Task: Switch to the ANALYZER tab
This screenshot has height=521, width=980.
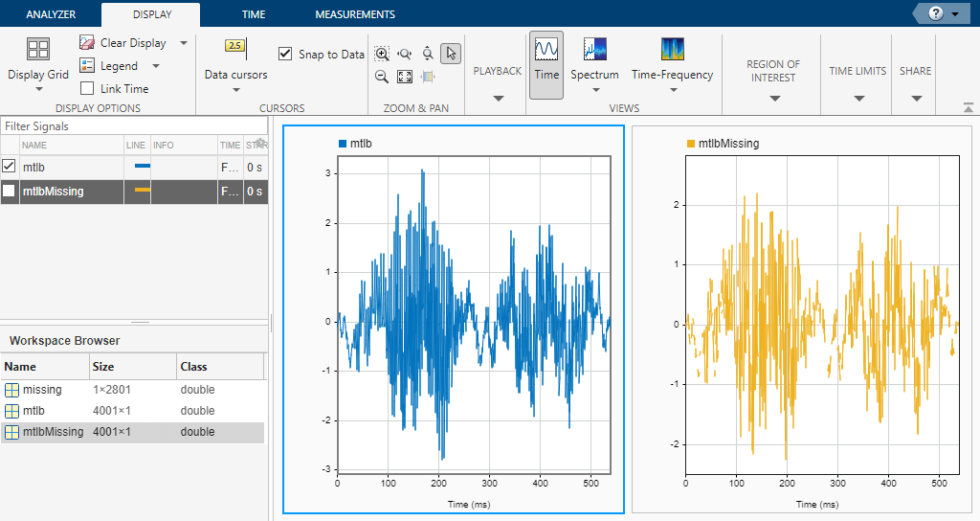Action: click(x=51, y=13)
